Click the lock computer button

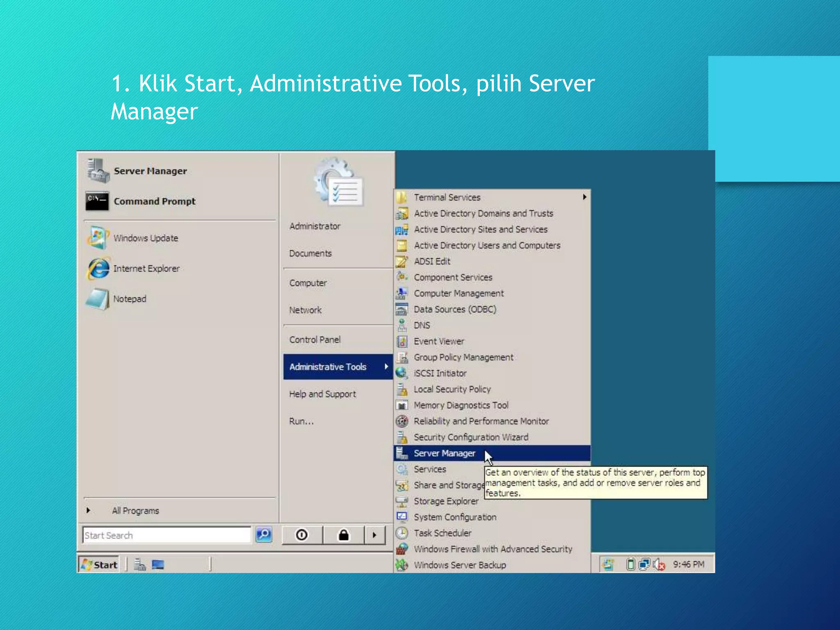344,535
